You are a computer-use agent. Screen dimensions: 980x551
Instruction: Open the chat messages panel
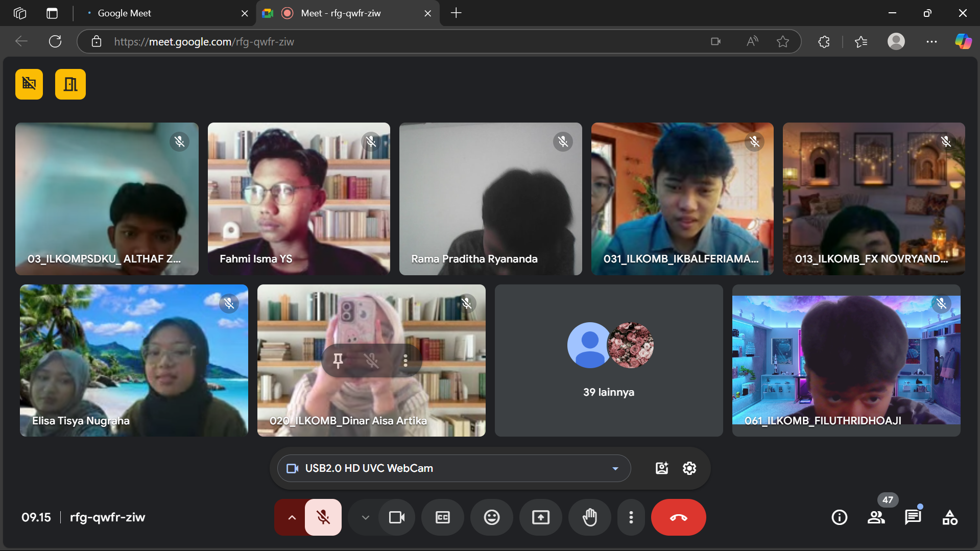tap(912, 517)
